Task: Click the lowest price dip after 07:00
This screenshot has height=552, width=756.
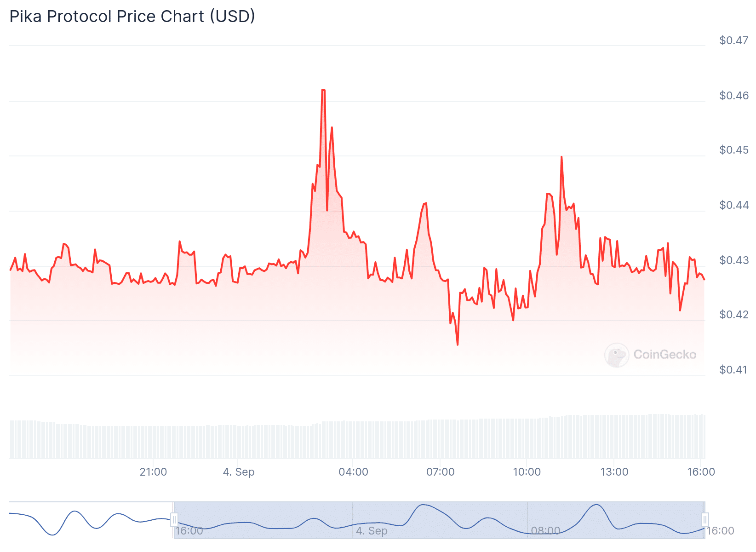Action: pyautogui.click(x=458, y=344)
